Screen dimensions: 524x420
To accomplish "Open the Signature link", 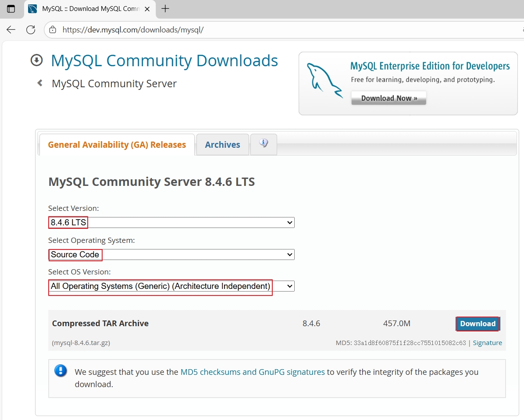I will coord(487,343).
